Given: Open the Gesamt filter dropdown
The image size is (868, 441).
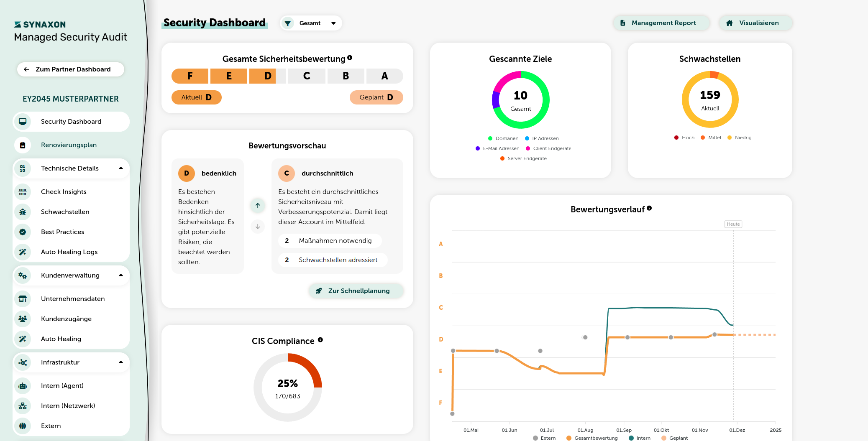Looking at the screenshot, I should coord(311,23).
